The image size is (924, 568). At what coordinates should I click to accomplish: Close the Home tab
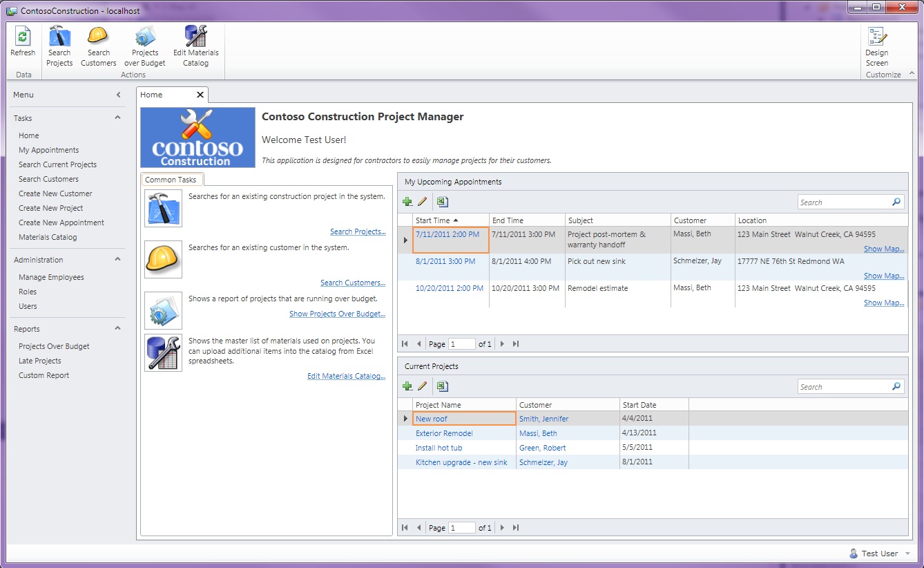coord(200,95)
